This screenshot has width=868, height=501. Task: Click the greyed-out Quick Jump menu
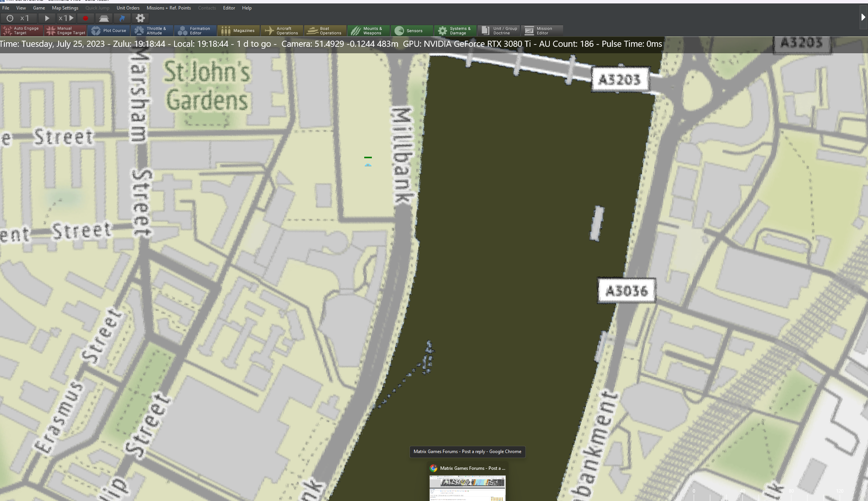tap(97, 8)
